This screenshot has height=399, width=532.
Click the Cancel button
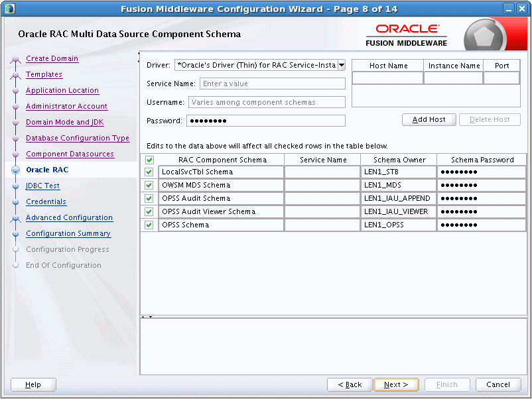click(x=498, y=385)
